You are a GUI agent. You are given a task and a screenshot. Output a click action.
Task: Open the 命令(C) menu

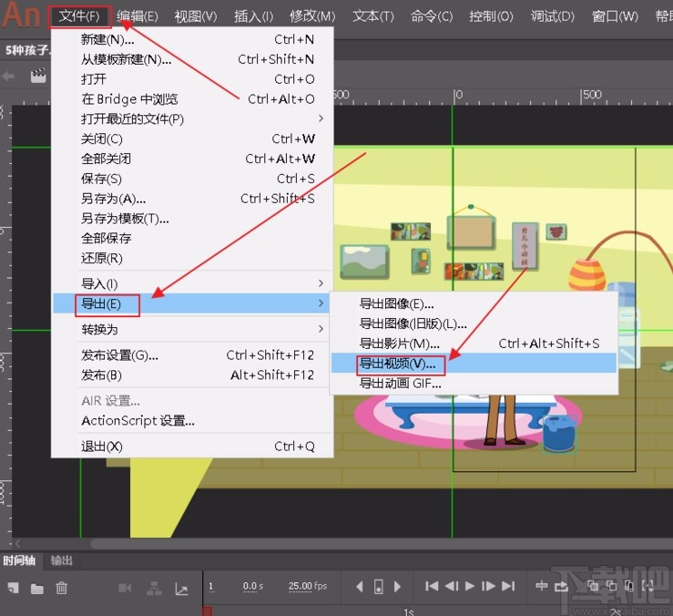(x=432, y=16)
